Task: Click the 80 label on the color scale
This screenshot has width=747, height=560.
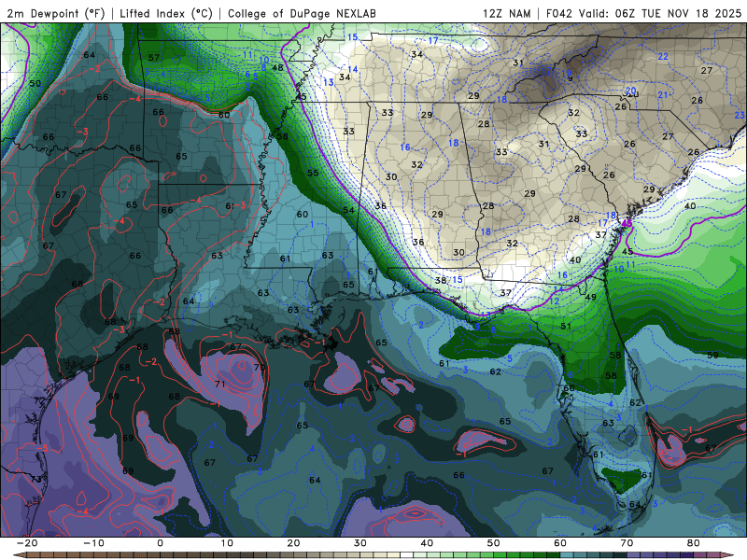Action: pos(694,543)
